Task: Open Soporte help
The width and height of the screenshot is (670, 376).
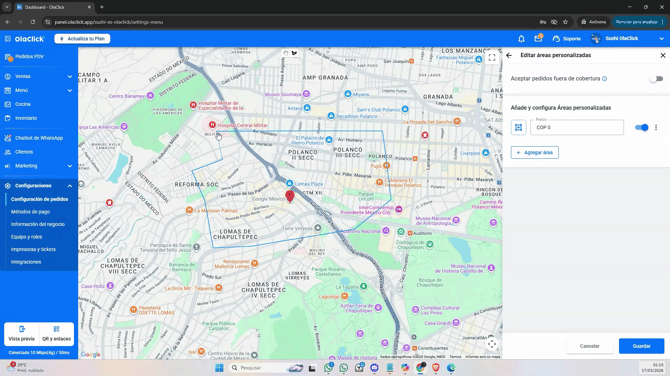Action: [x=567, y=39]
